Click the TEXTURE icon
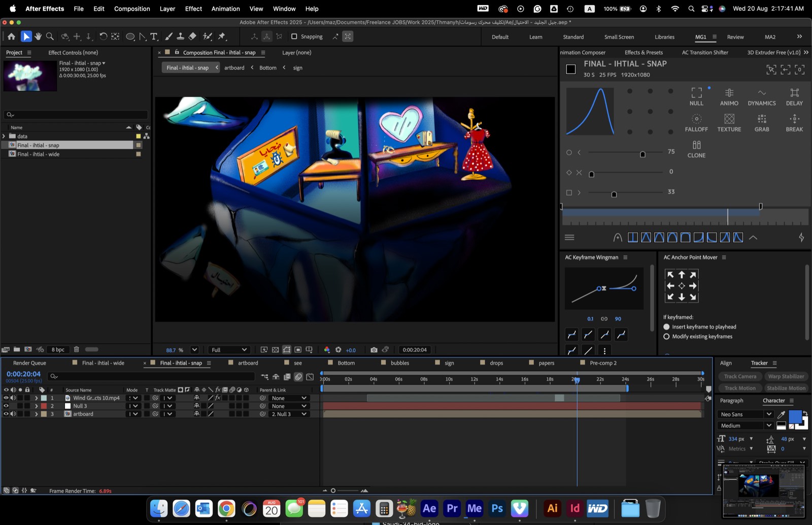The height and width of the screenshot is (525, 812). click(x=729, y=123)
